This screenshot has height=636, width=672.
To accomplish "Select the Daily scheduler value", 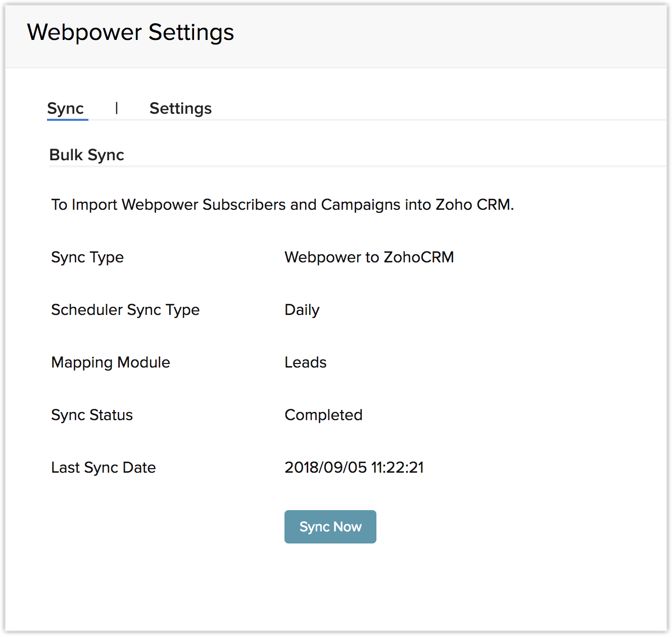I will (x=302, y=310).
